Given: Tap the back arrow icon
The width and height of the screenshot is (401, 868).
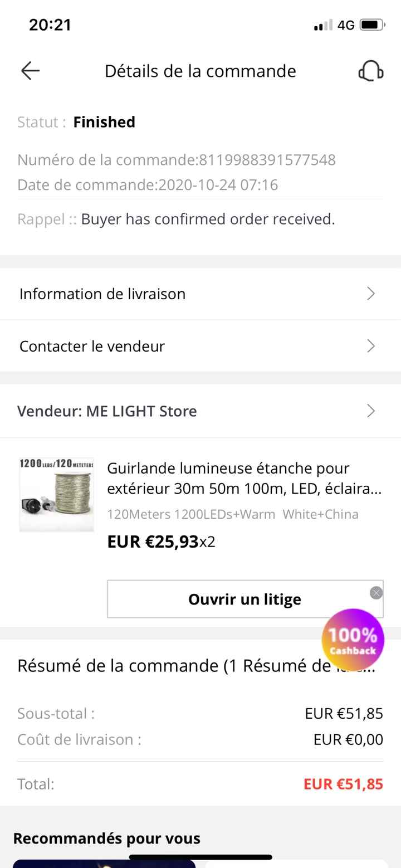Looking at the screenshot, I should click(31, 71).
